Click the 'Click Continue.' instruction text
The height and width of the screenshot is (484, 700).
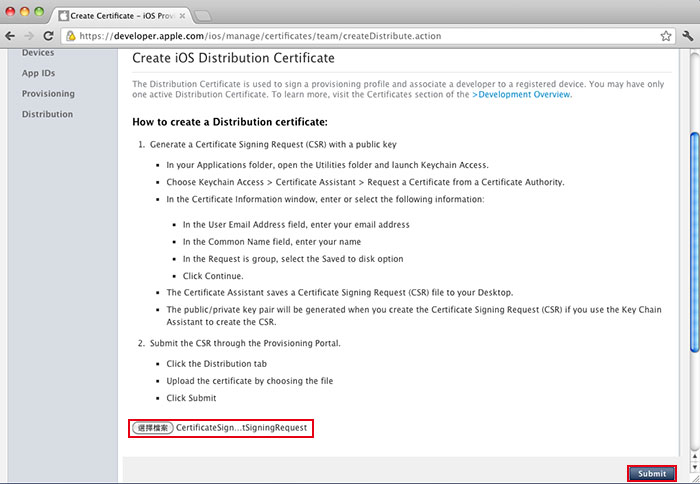tap(213, 276)
